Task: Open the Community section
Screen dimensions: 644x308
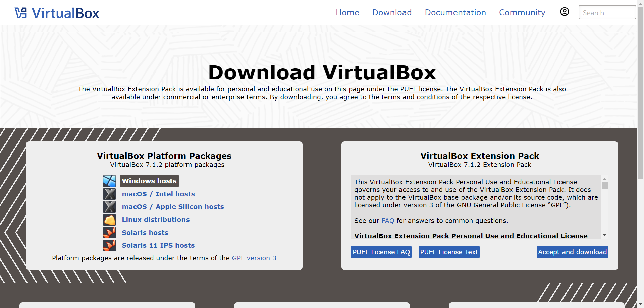Action: tap(522, 13)
